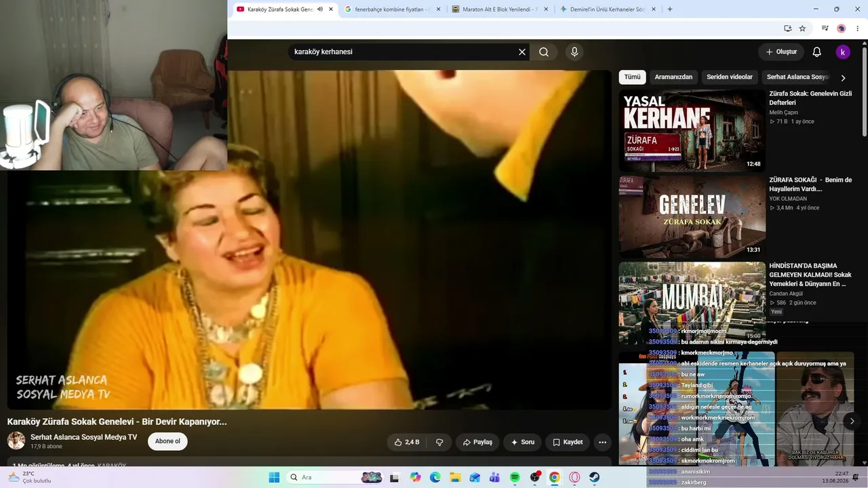Screen dimensions: 868x488
Task: Click the 'Abone ol' subscribe button
Action: pos(167,441)
